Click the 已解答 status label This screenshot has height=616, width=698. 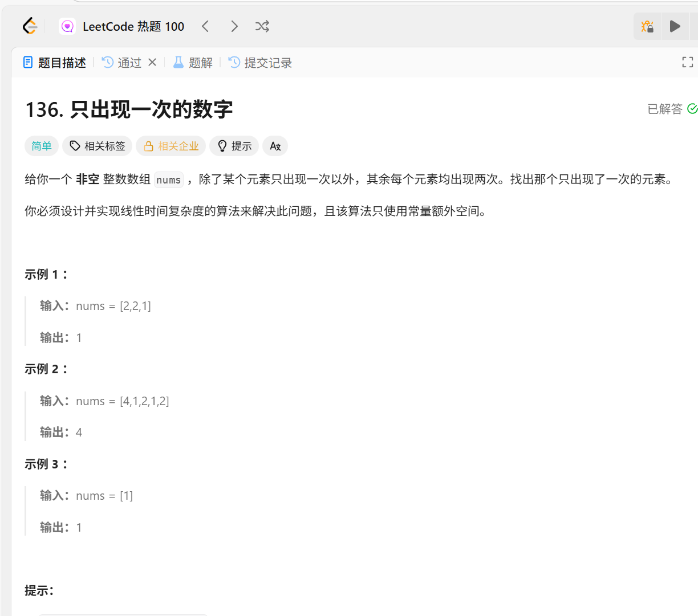pos(665,109)
